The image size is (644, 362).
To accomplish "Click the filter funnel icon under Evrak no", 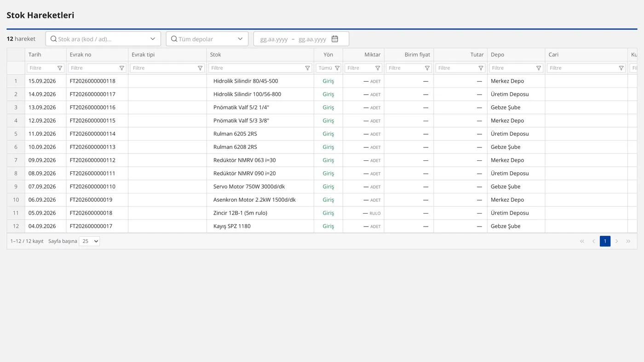I will [122, 68].
